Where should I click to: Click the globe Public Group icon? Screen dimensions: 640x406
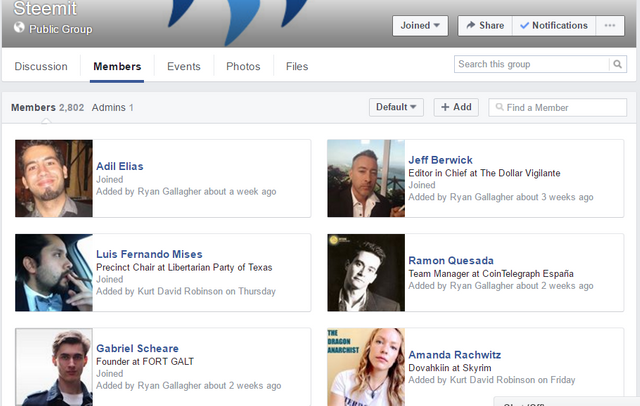(x=19, y=27)
